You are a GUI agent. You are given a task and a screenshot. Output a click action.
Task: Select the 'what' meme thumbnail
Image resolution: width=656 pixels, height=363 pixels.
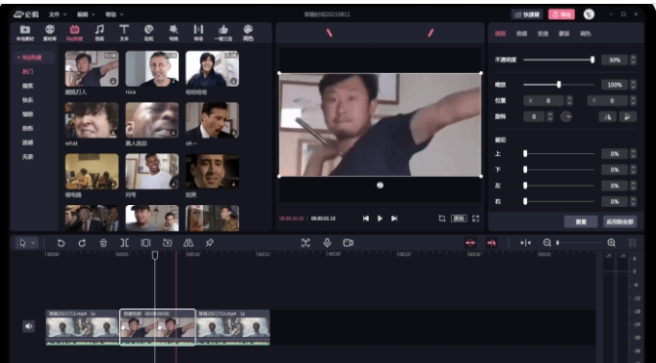click(92, 120)
